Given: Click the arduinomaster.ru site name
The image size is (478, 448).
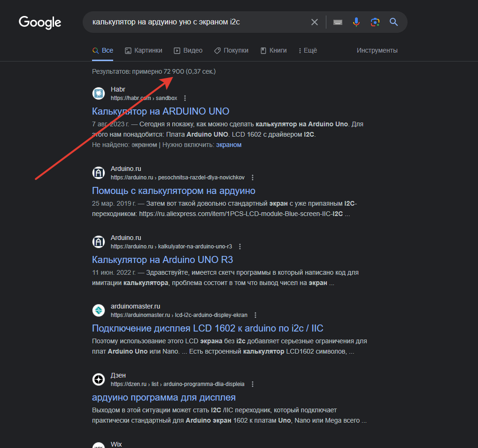Looking at the screenshot, I should coord(135,306).
